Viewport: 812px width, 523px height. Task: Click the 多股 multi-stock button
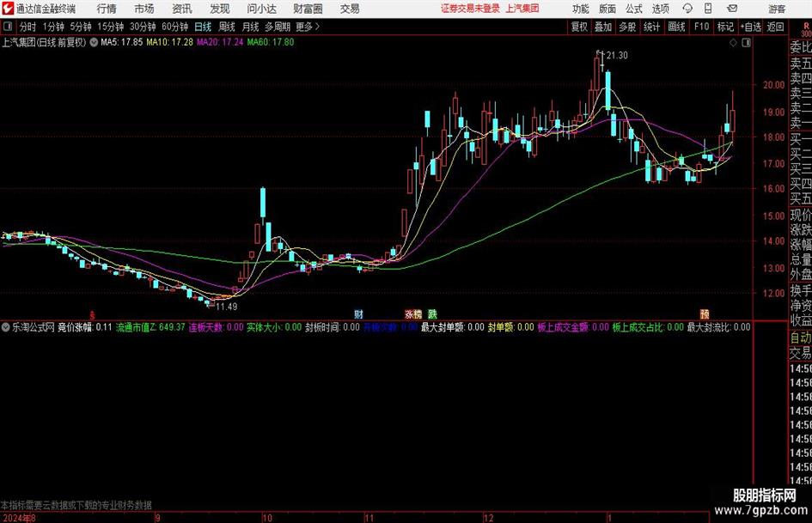point(627,27)
